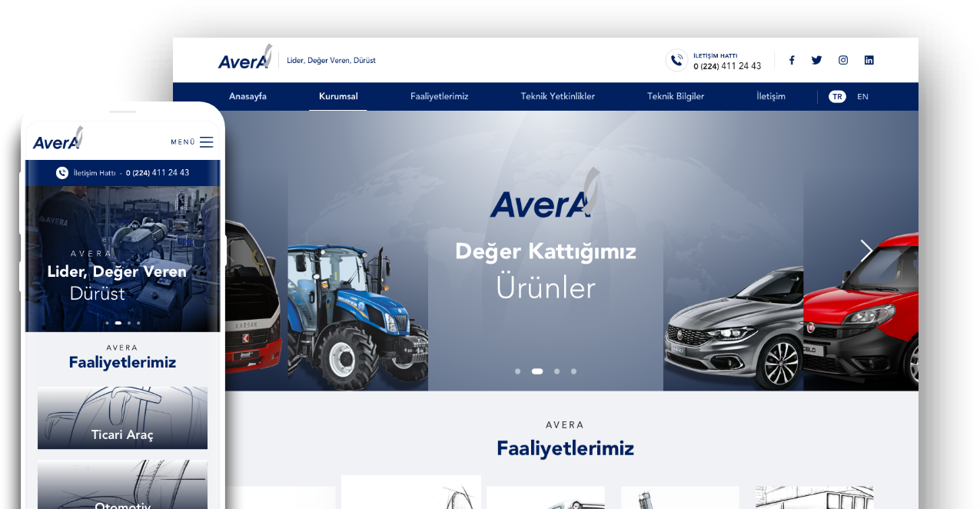Select the first desktop slider dot
The height and width of the screenshot is (509, 980).
[517, 371]
